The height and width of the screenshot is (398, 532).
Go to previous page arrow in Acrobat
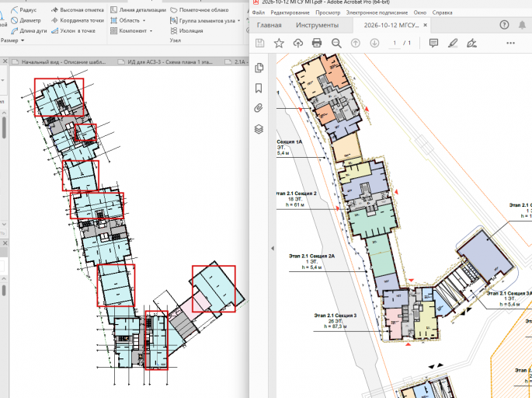tap(355, 43)
